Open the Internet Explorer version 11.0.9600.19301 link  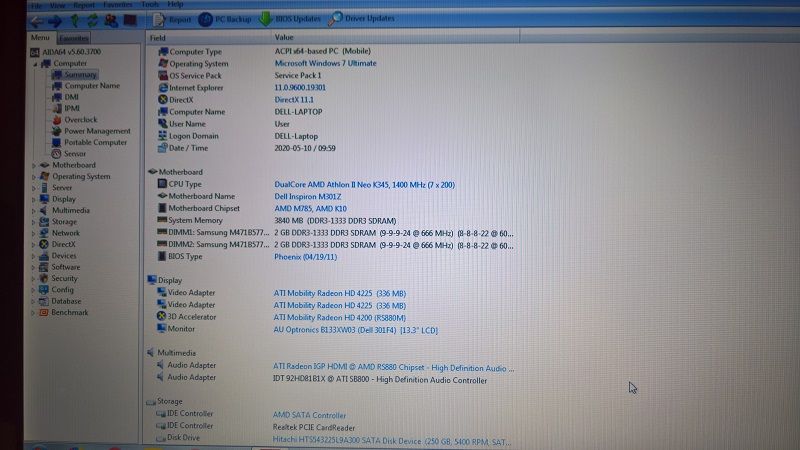click(x=300, y=88)
